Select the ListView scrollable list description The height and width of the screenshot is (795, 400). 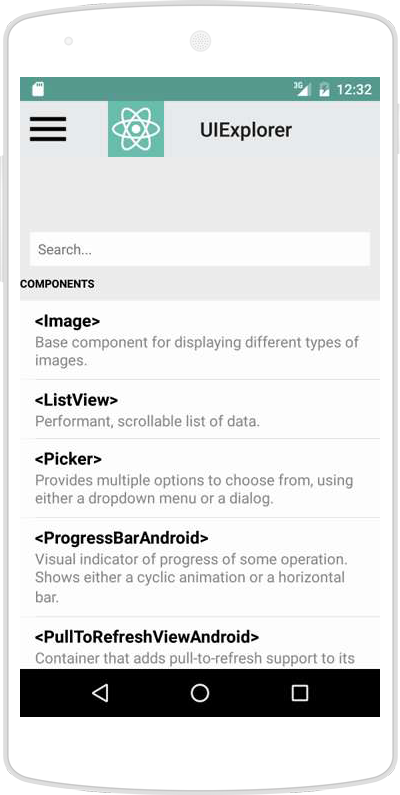[x=147, y=421]
